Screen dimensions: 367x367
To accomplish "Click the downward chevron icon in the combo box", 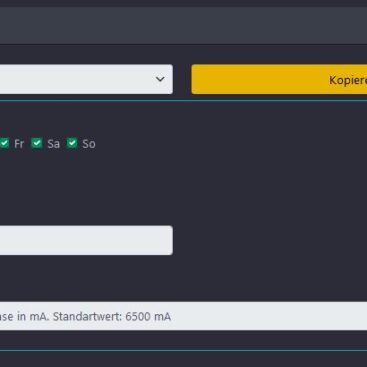I will pyautogui.click(x=160, y=79).
